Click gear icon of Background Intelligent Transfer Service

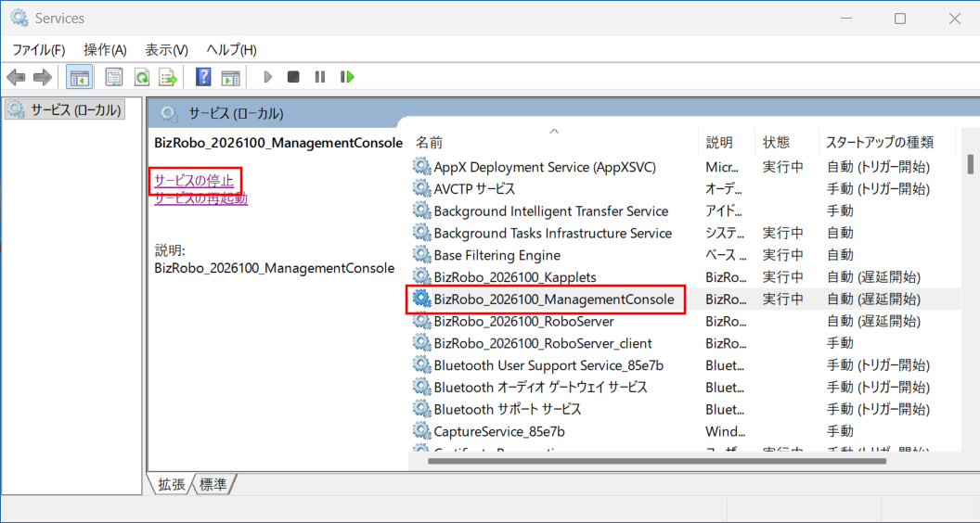coord(422,211)
